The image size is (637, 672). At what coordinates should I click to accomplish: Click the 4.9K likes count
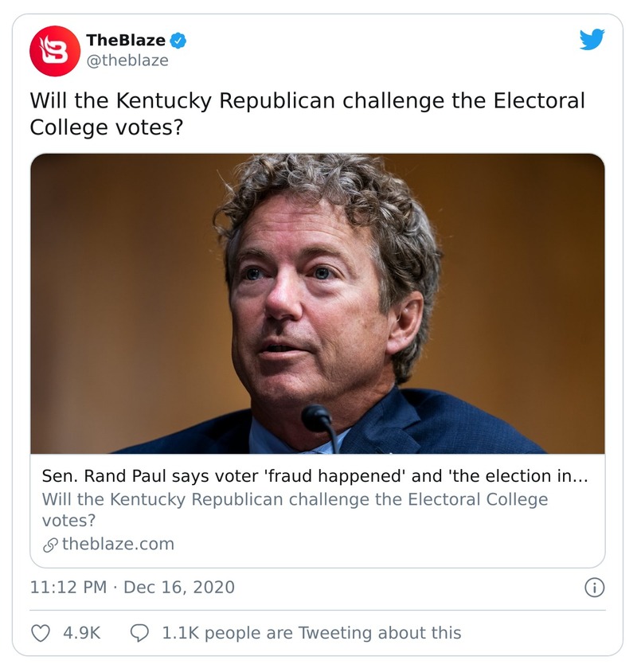(81, 633)
